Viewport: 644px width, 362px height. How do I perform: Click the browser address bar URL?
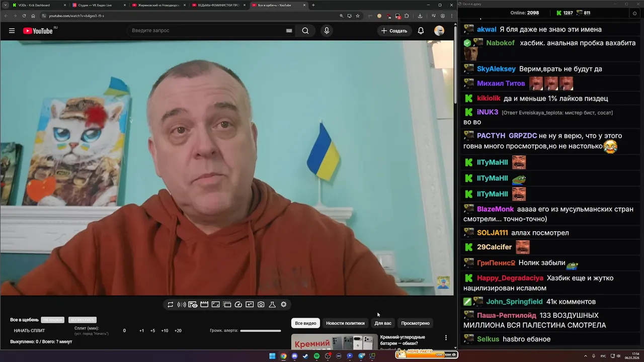point(76,16)
